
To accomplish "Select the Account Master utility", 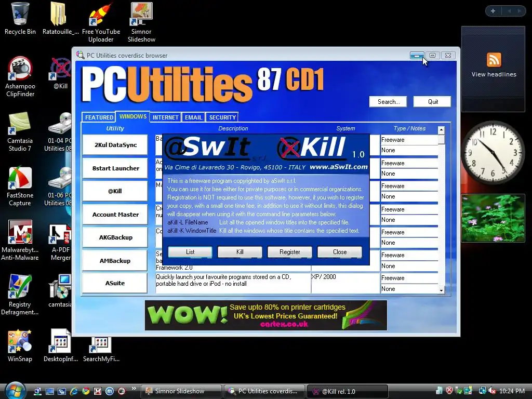I will (115, 215).
